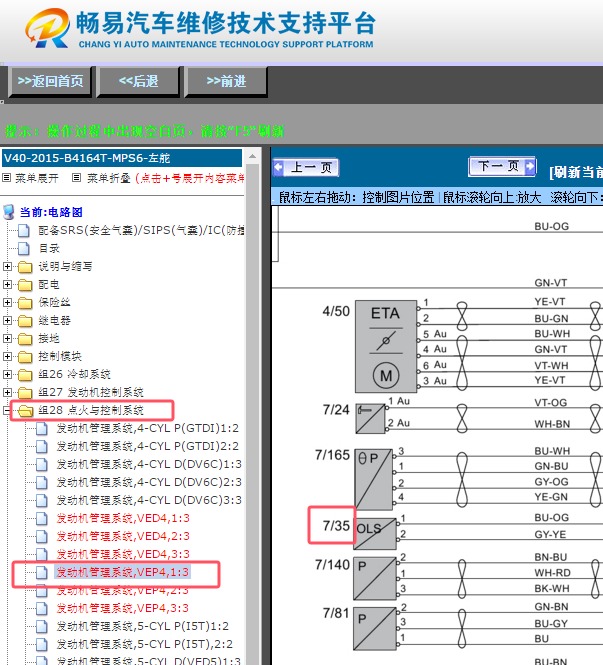
Task: Click the 返回首页 home button
Action: click(x=50, y=81)
